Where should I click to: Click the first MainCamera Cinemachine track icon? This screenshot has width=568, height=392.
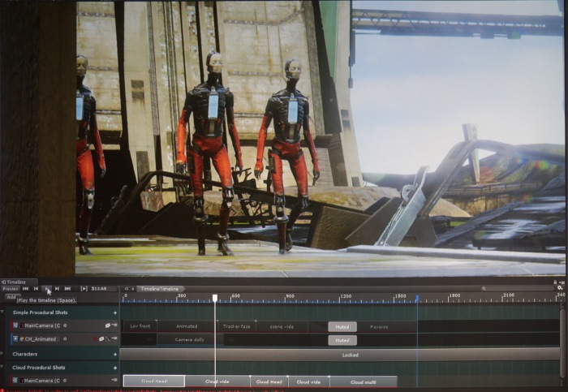15,325
